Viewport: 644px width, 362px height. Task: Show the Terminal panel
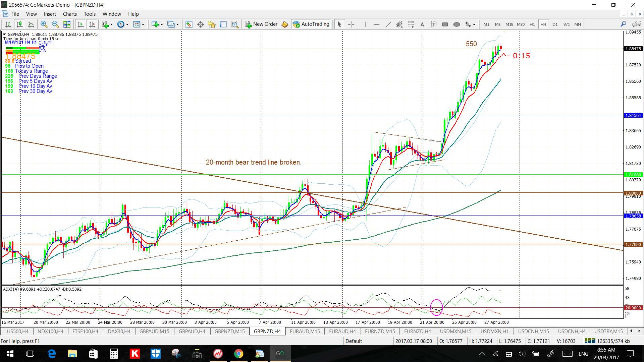(223, 24)
